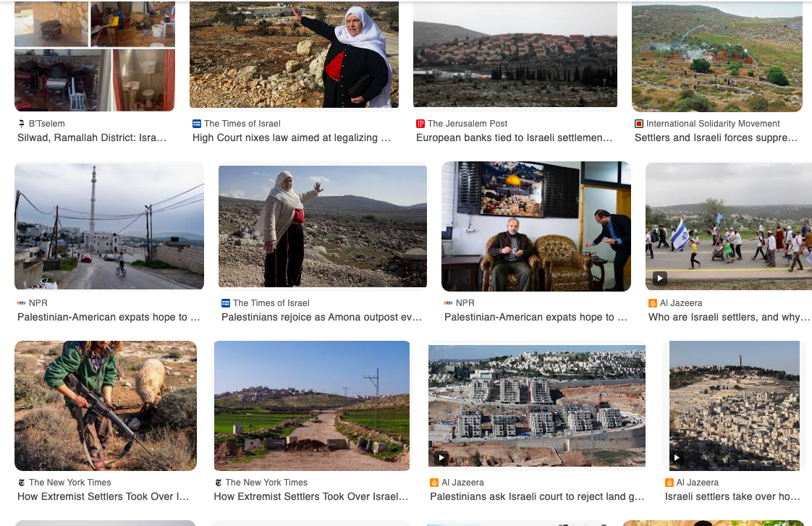Screen dimensions: 812x526
Task: Open thumbnail of man seated in armchair
Action: (x=536, y=226)
